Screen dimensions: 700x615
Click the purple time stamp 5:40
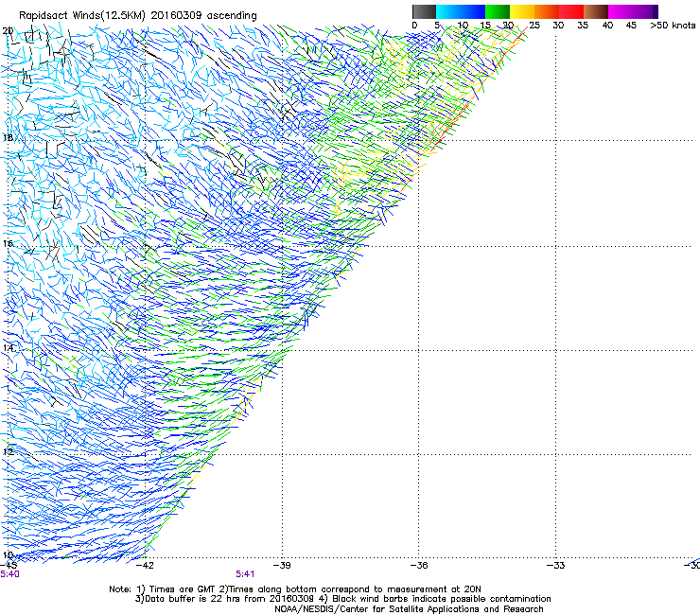(x=9, y=574)
